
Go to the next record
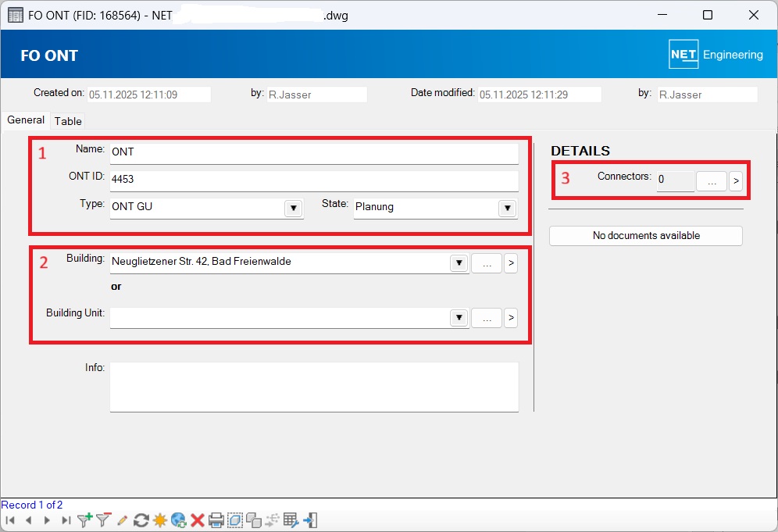click(x=47, y=520)
